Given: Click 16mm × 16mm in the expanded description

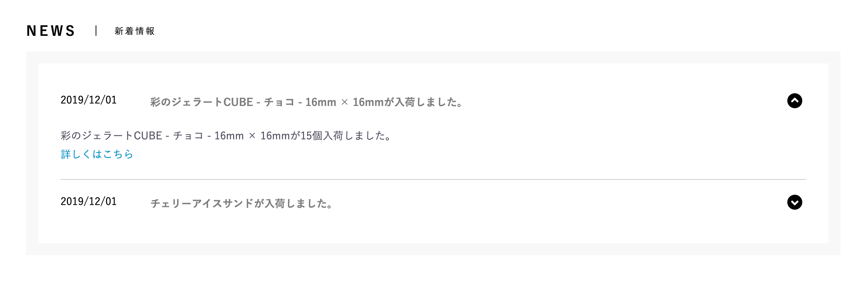Looking at the screenshot, I should [252, 135].
